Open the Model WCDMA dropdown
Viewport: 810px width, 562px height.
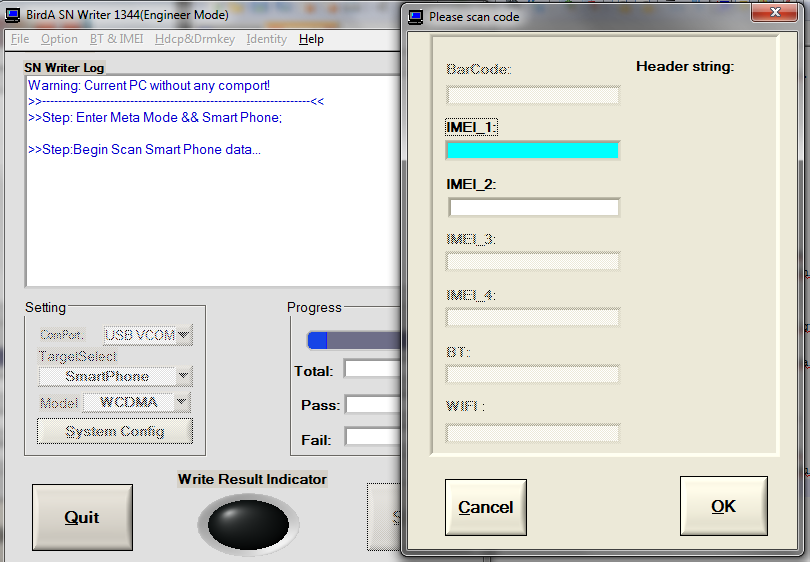pyautogui.click(x=181, y=402)
